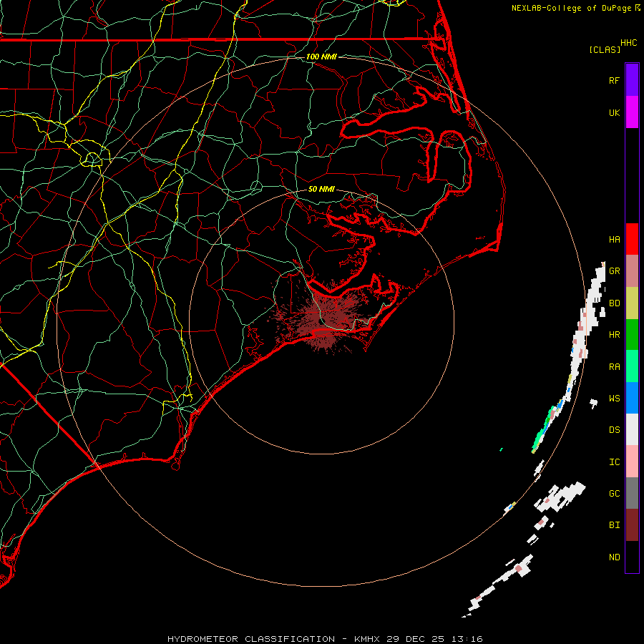This screenshot has width=644, height=644.
Task: Click the 50 NMI range ring label
Action: coord(321,189)
